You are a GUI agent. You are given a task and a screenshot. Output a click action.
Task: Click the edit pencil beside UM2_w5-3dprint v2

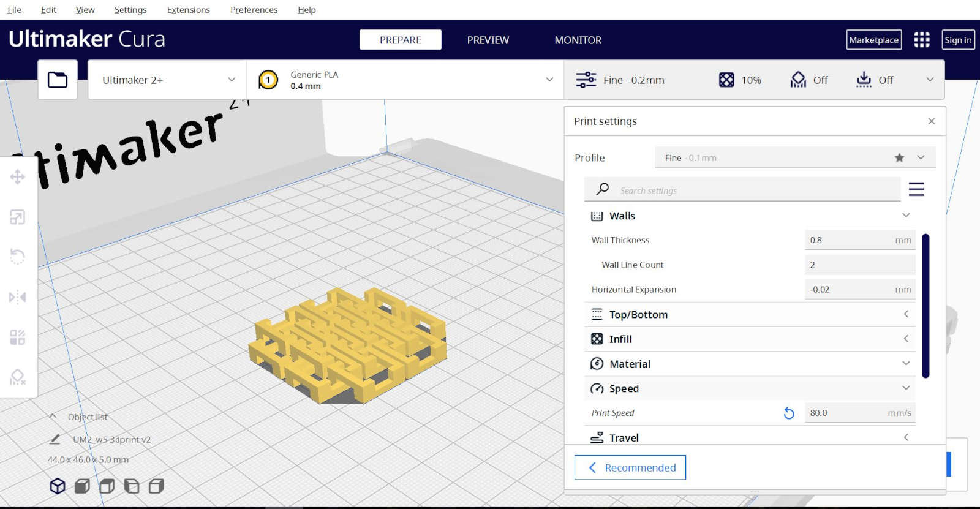pos(55,439)
